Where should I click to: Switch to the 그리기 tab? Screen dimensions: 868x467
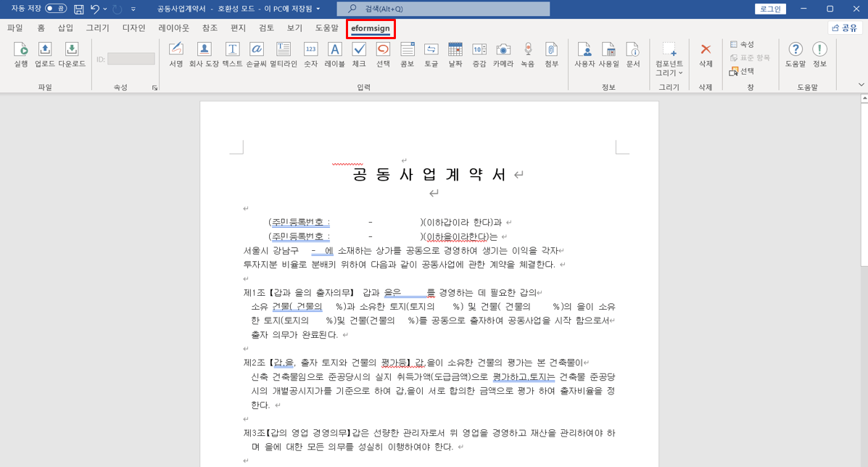pyautogui.click(x=97, y=28)
